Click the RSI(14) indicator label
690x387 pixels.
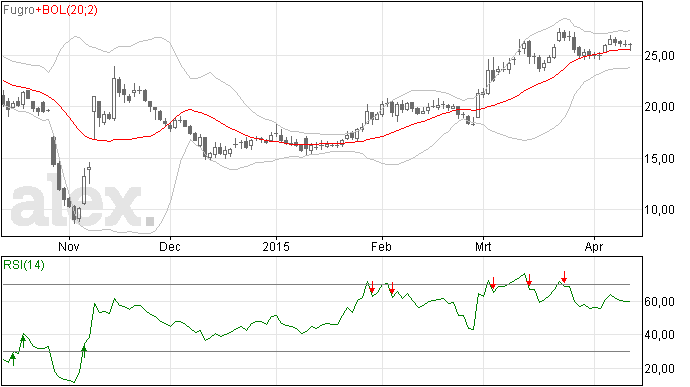pyautogui.click(x=24, y=265)
